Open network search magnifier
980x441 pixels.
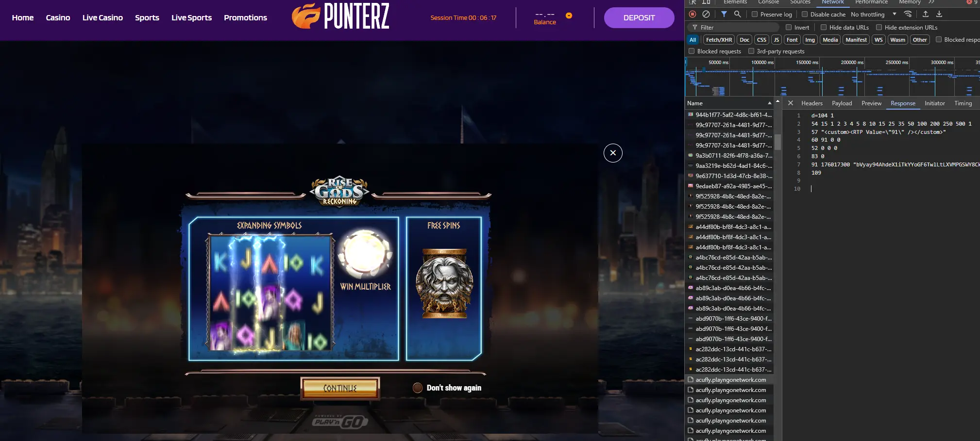tap(737, 15)
